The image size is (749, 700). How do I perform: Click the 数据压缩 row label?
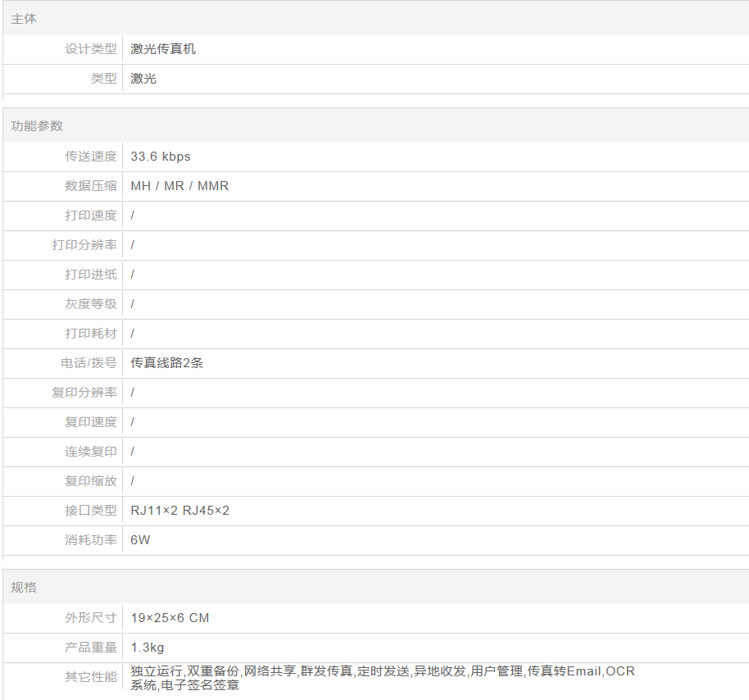pos(91,186)
